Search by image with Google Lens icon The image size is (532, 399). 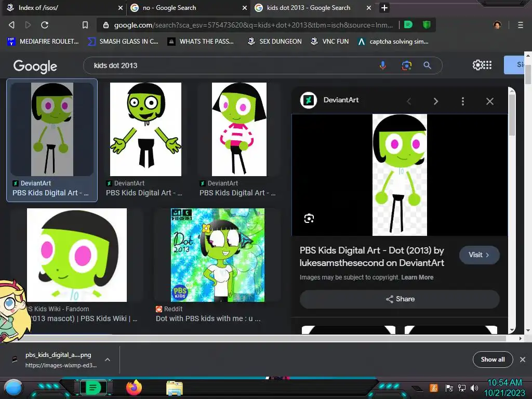pyautogui.click(x=406, y=65)
